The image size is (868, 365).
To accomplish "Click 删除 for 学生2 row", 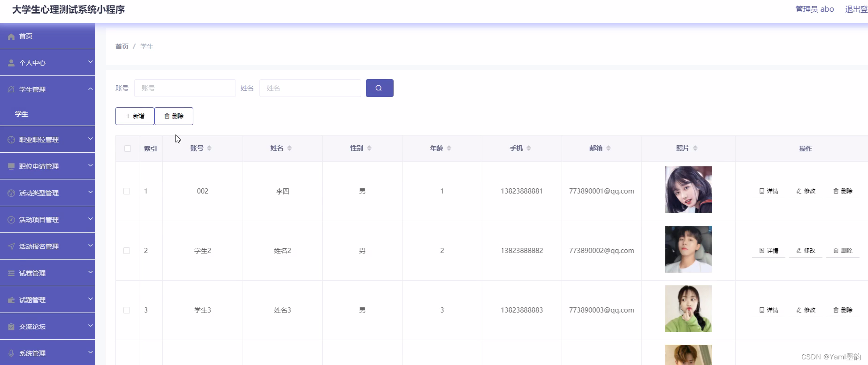I will click(843, 251).
